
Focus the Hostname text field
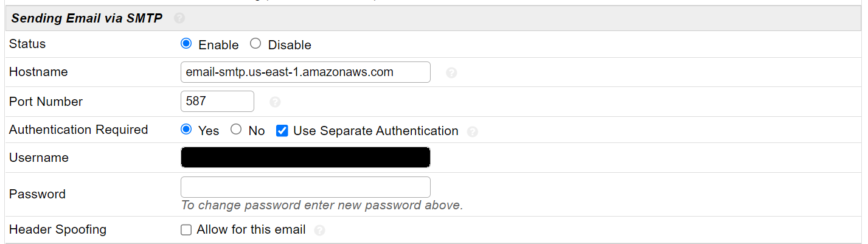305,72
